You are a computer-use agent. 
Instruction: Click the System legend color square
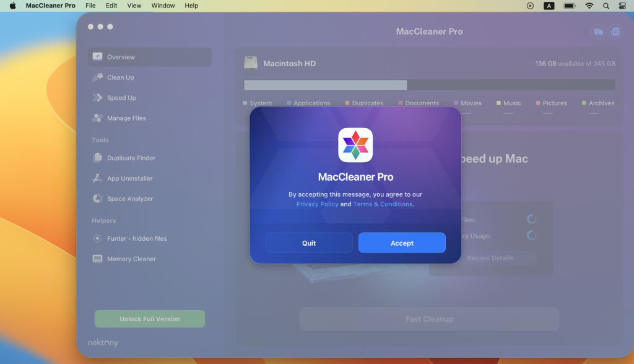point(245,103)
